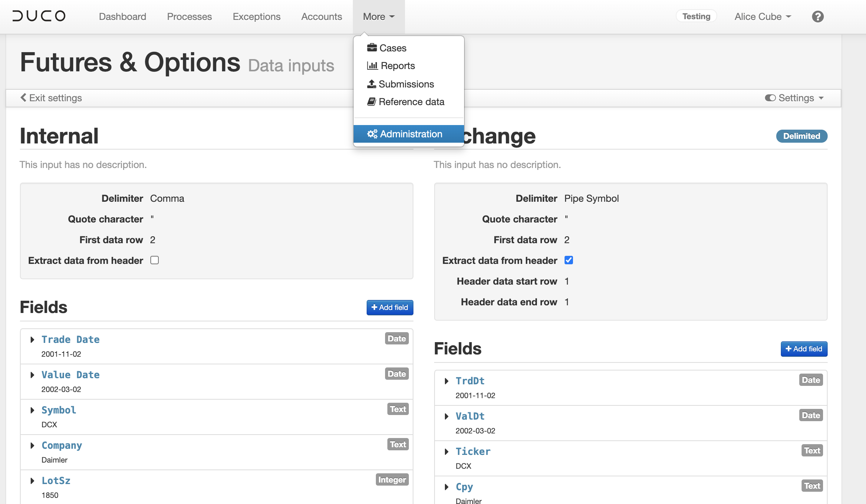This screenshot has width=866, height=504.
Task: Expand the Value Date field
Action: [x=32, y=375]
